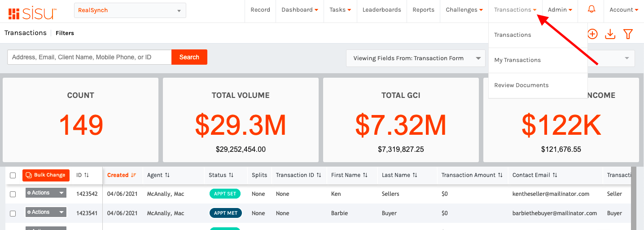
Task: Sort by Created column
Action: tap(122, 175)
